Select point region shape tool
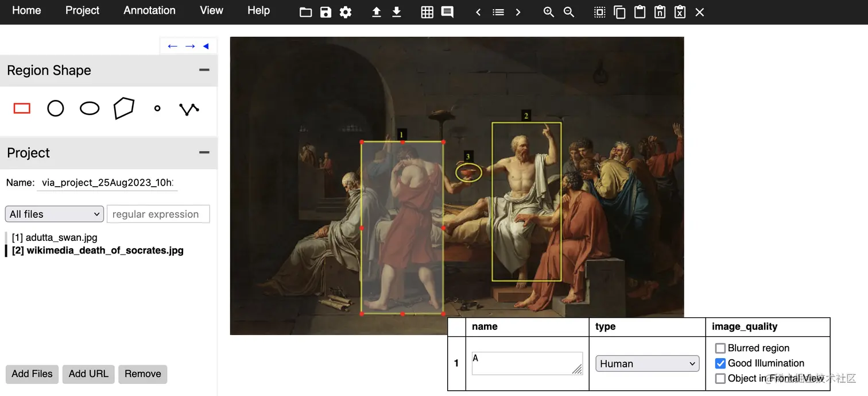 coord(157,108)
